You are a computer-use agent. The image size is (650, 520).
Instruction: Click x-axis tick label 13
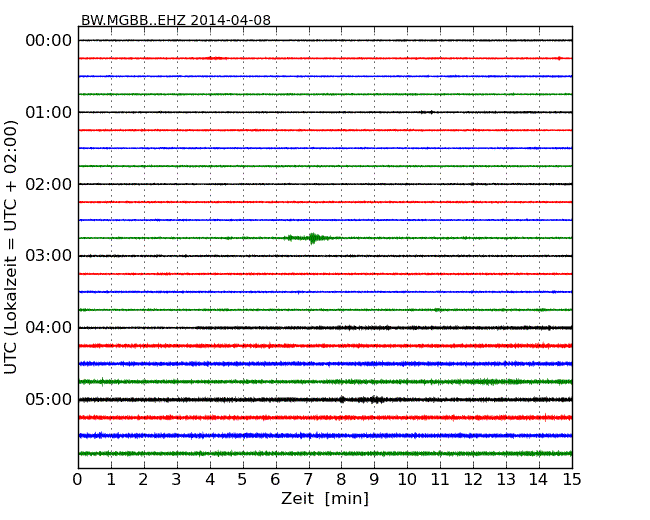pos(506,480)
